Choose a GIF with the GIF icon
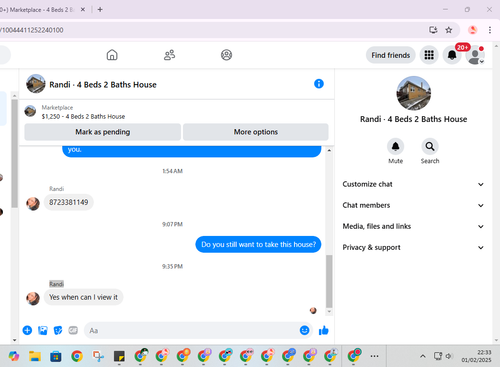The height and width of the screenshot is (367, 500). [x=73, y=330]
